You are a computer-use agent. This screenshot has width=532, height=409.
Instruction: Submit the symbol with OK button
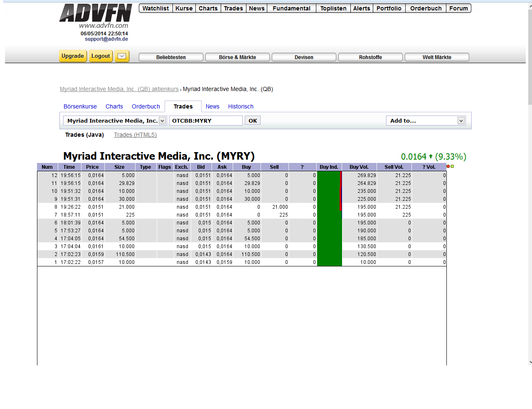[253, 121]
